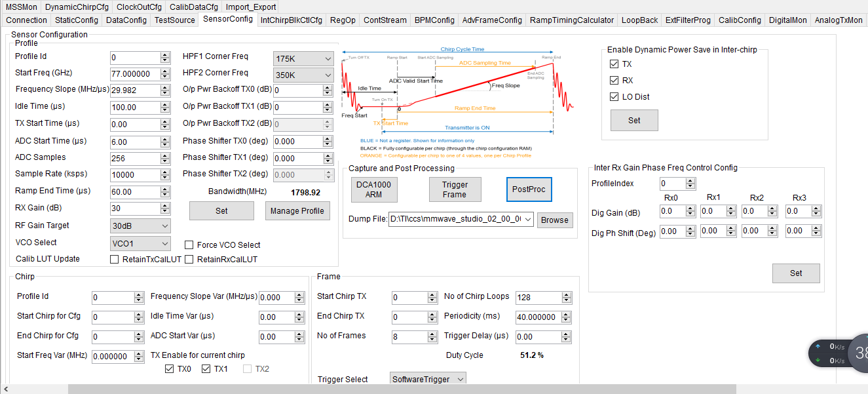Adjust Start Freq (GHz) spinner arrows
Viewport: 868px width, 394px height.
(166, 74)
